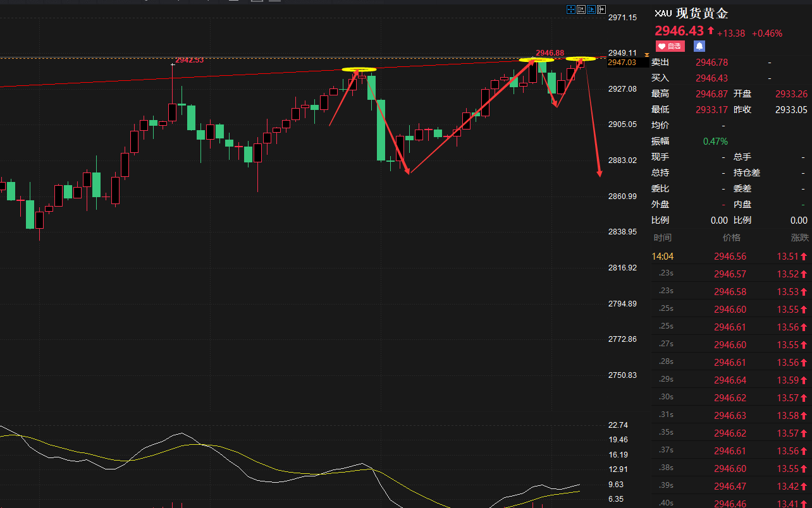Select the 时间 column header

(x=663, y=238)
